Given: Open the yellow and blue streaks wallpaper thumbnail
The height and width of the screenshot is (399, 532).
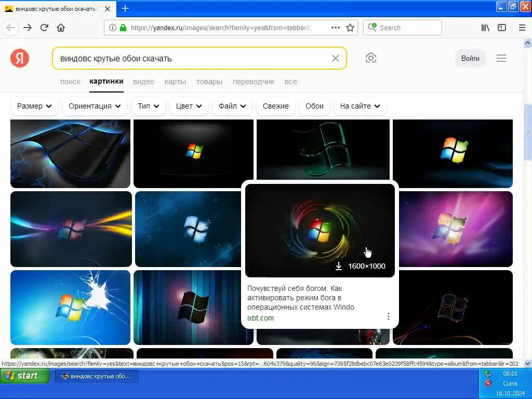Looking at the screenshot, I should [x=71, y=229].
